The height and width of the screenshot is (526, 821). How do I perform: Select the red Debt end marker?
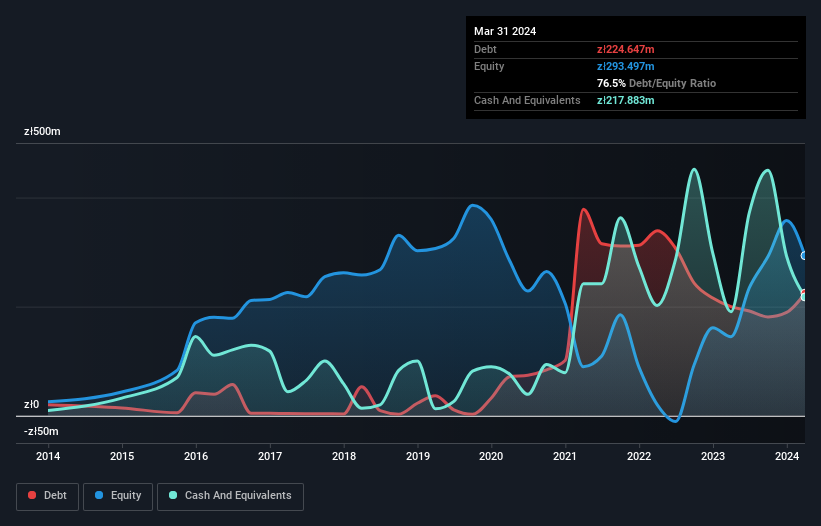tap(804, 293)
